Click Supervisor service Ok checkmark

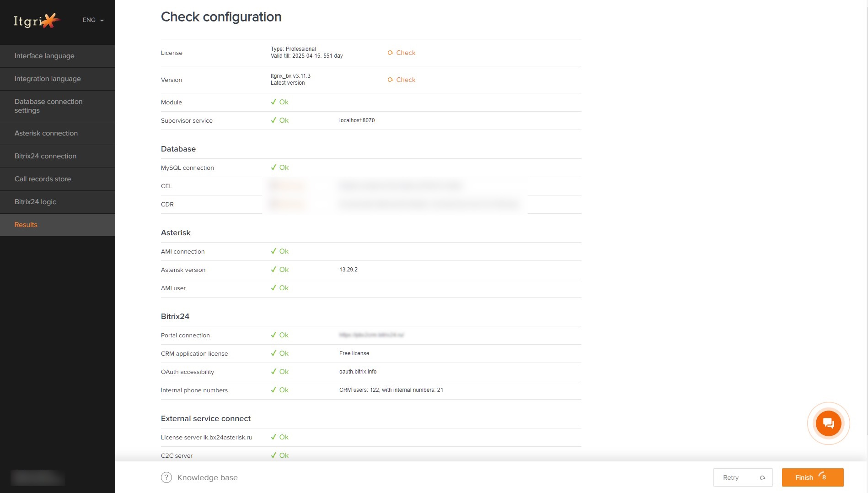pos(273,120)
